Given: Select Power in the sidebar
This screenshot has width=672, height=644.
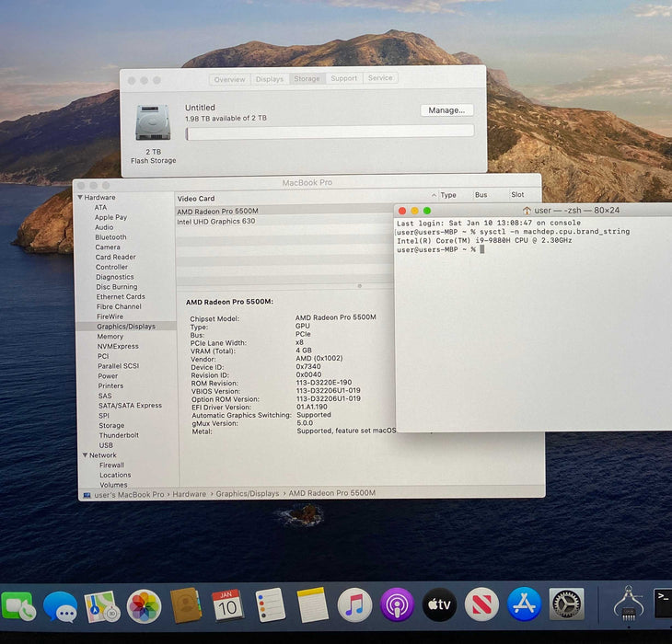Looking at the screenshot, I should 108,376.
